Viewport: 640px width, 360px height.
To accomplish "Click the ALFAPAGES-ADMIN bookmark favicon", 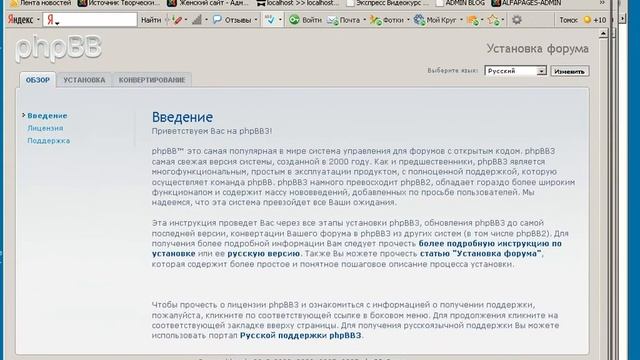I will pyautogui.click(x=496, y=3).
